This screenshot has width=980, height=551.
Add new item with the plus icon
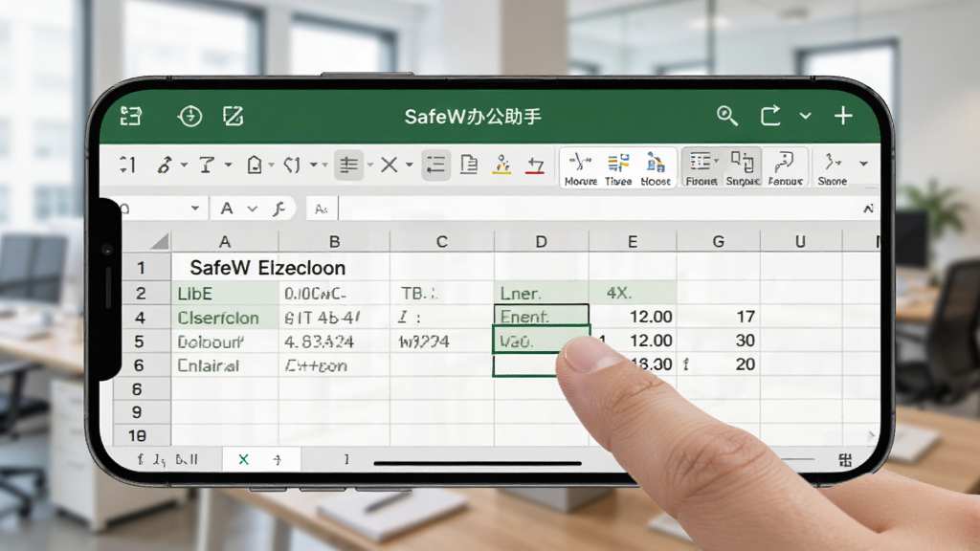point(843,116)
